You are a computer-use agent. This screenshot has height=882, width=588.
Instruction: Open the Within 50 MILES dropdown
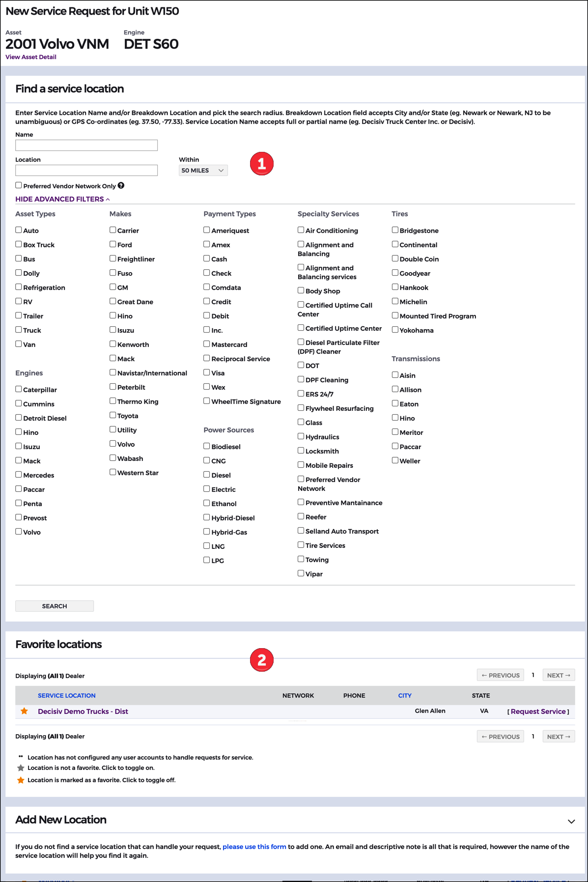pyautogui.click(x=203, y=171)
